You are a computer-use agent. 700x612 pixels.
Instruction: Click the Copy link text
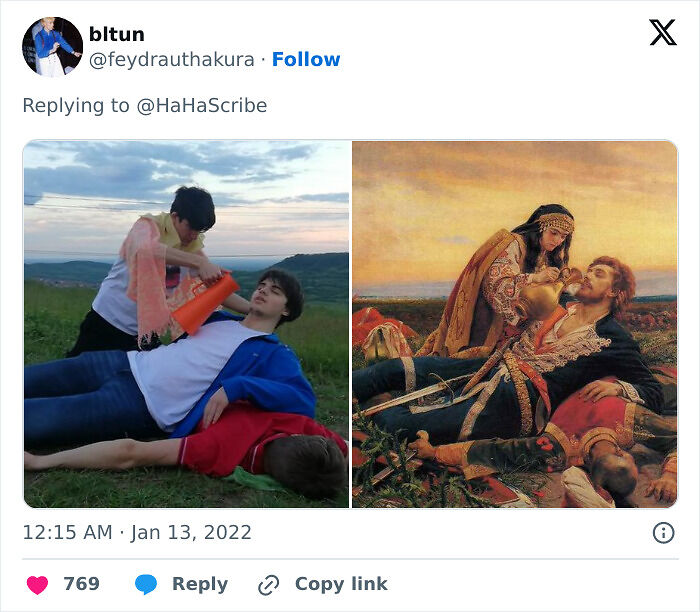[x=340, y=584]
